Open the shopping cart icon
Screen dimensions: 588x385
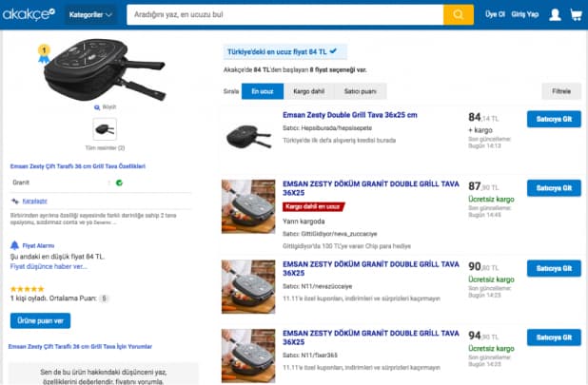coord(576,14)
